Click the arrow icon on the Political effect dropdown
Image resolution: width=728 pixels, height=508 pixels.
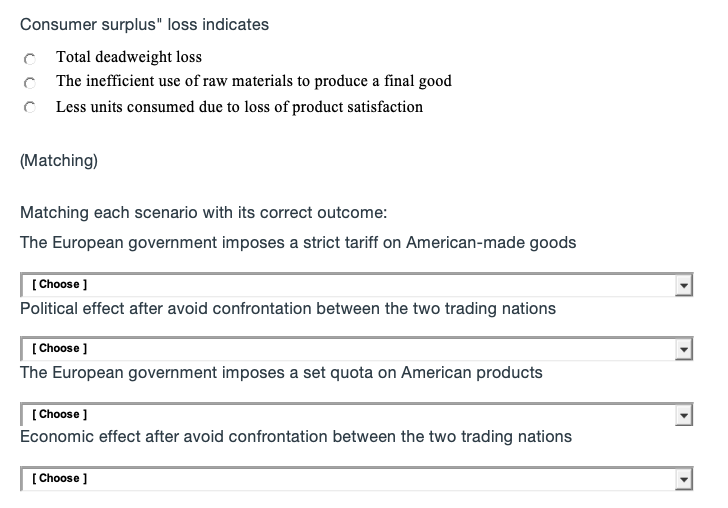pyautogui.click(x=684, y=349)
